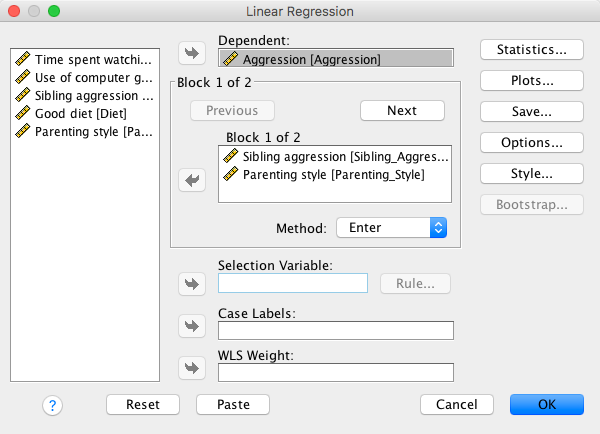Open regression Options settings
Image resolution: width=600 pixels, height=434 pixels.
(x=532, y=142)
